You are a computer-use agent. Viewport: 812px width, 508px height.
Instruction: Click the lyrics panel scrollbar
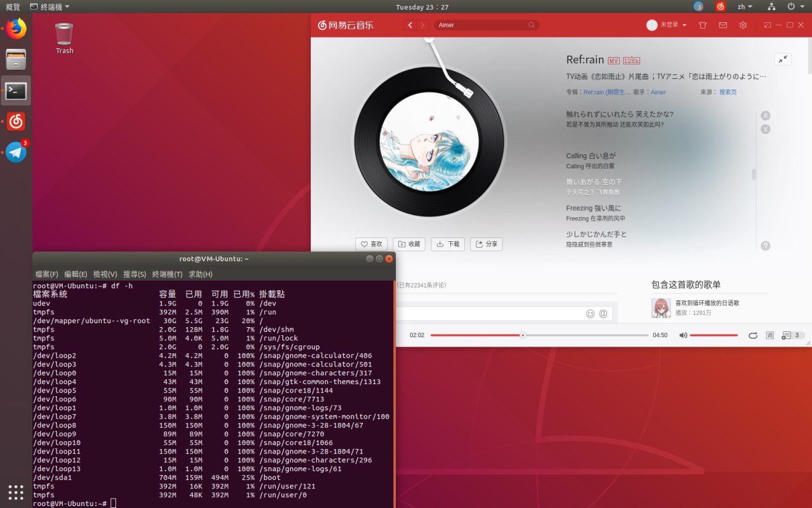(x=754, y=175)
